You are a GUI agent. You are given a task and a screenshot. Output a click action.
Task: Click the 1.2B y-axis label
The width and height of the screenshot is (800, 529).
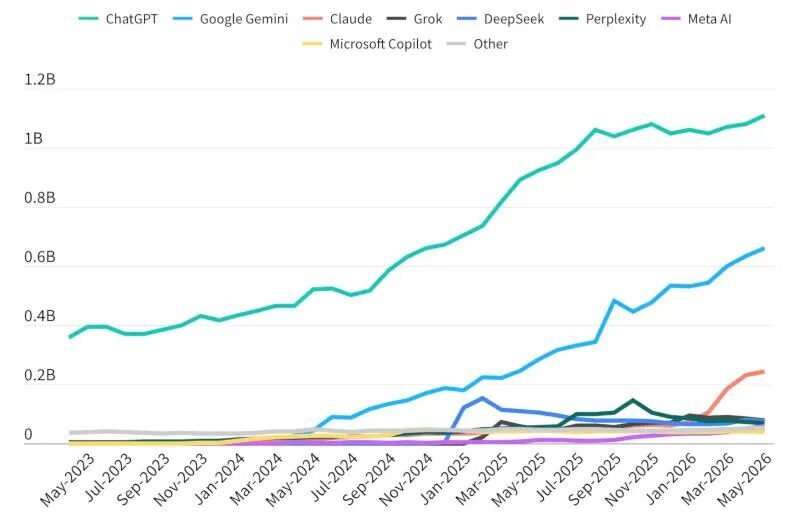[39, 80]
